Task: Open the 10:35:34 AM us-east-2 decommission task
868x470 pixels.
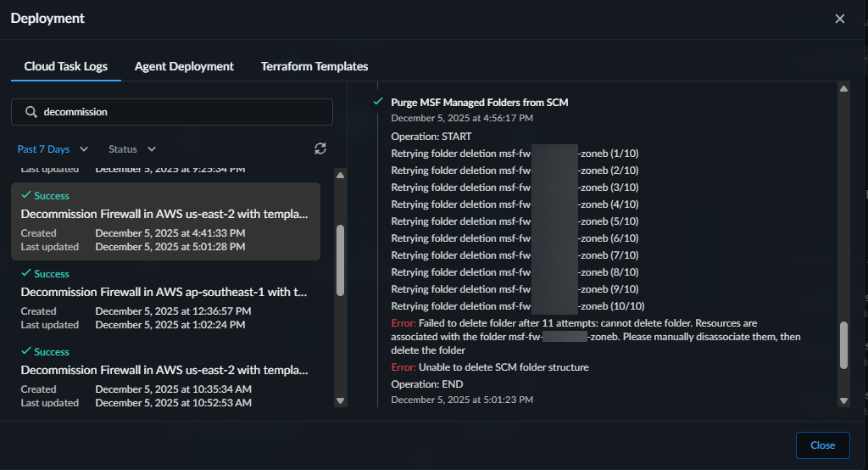Action: point(165,378)
